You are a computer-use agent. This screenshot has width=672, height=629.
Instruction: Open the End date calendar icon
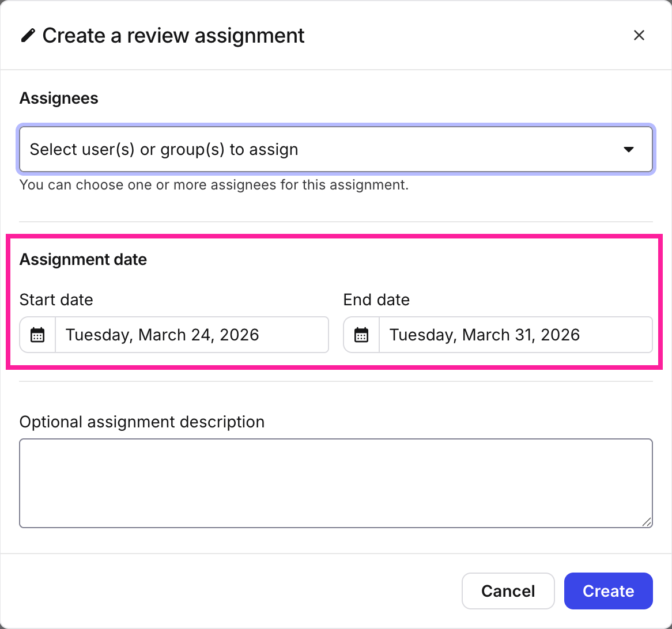pyautogui.click(x=361, y=335)
